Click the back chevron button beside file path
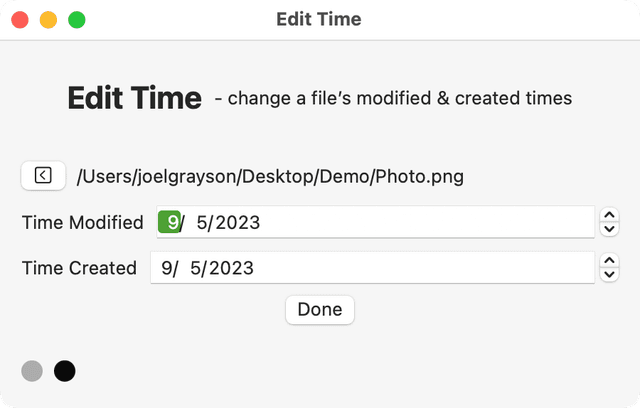The height and width of the screenshot is (408, 640). [43, 176]
